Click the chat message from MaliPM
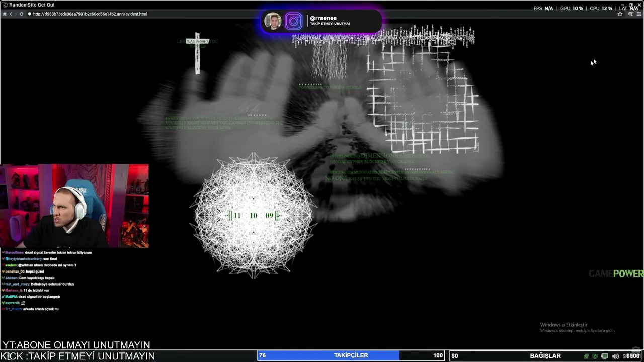The image size is (644, 362). tap(31, 297)
